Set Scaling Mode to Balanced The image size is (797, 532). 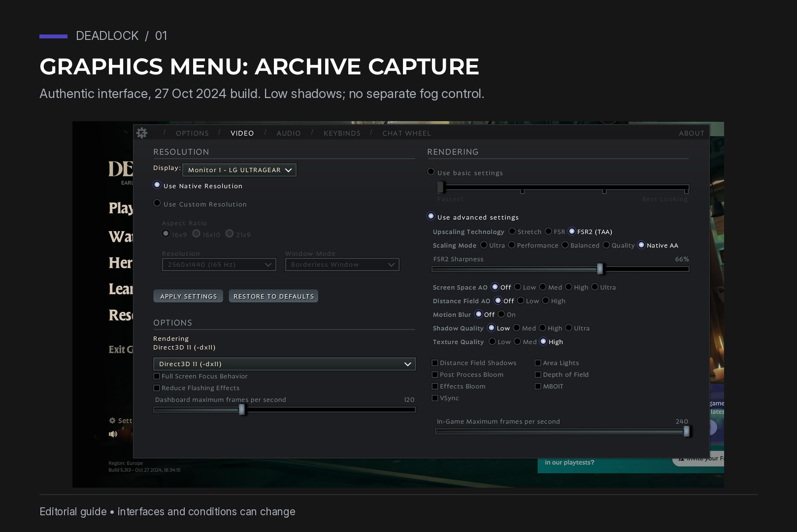565,245
